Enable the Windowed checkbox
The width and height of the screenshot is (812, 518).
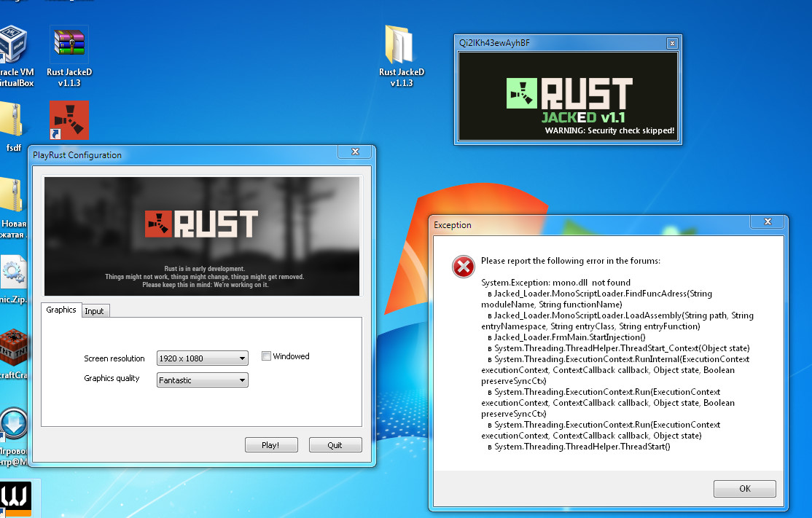[x=266, y=356]
